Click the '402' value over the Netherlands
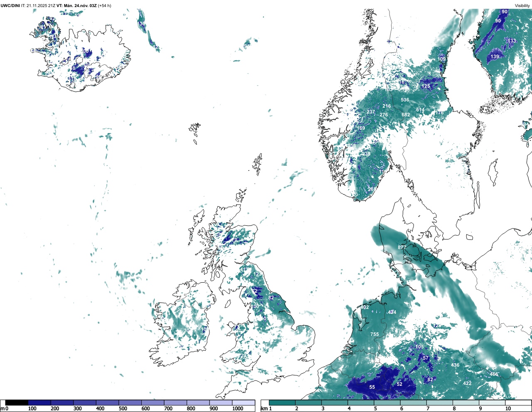 [x=365, y=307]
